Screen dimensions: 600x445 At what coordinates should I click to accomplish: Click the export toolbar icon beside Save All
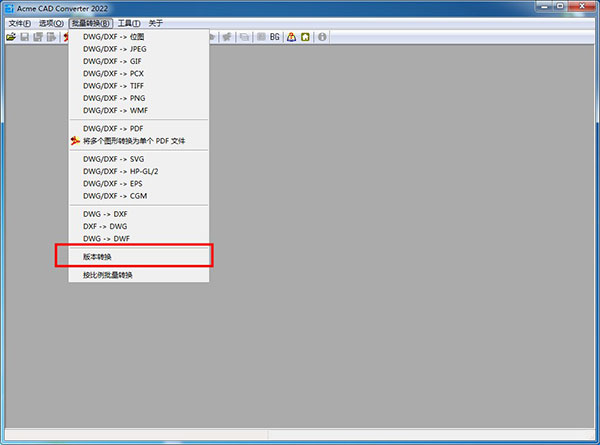point(51,37)
